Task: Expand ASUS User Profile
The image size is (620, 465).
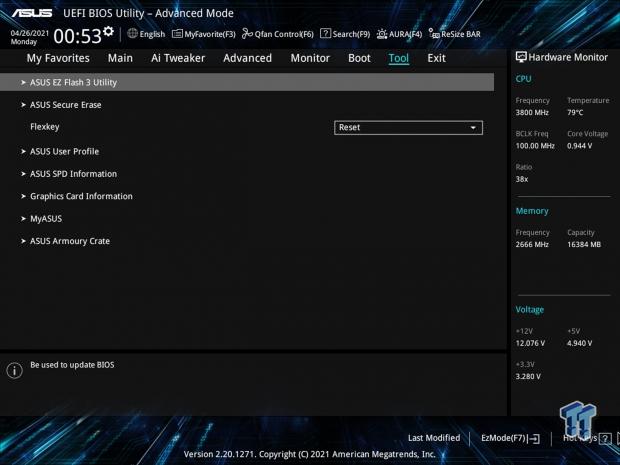Action: 64,151
